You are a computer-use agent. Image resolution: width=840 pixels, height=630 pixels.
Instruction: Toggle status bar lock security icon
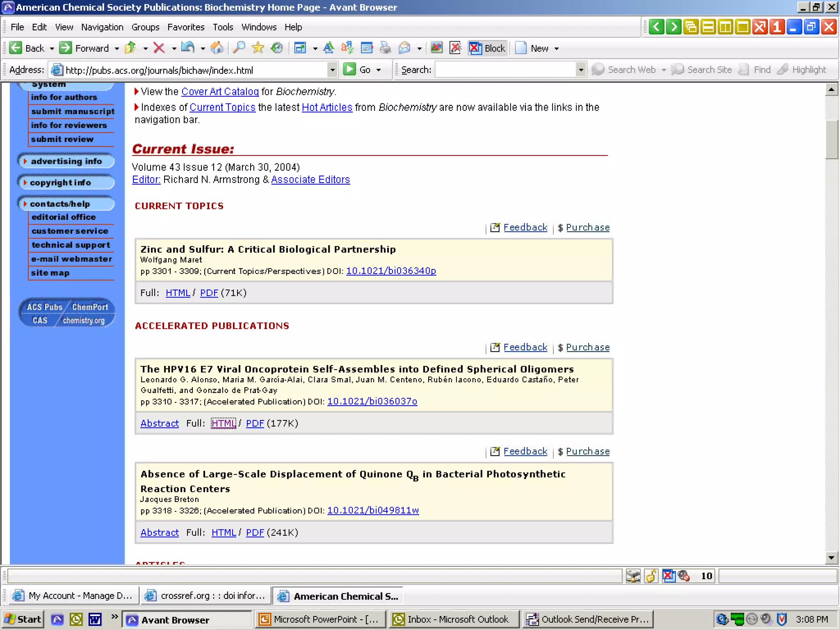click(651, 576)
